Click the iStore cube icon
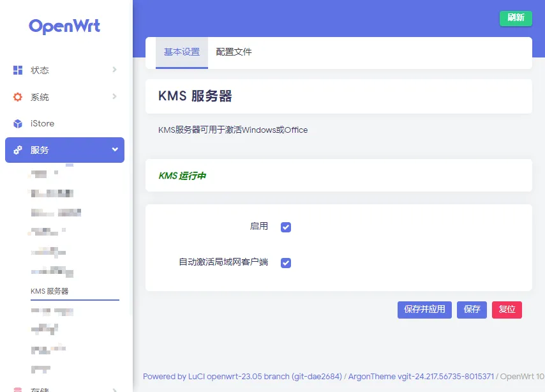Screen dimensions: 545x392 click(x=18, y=123)
